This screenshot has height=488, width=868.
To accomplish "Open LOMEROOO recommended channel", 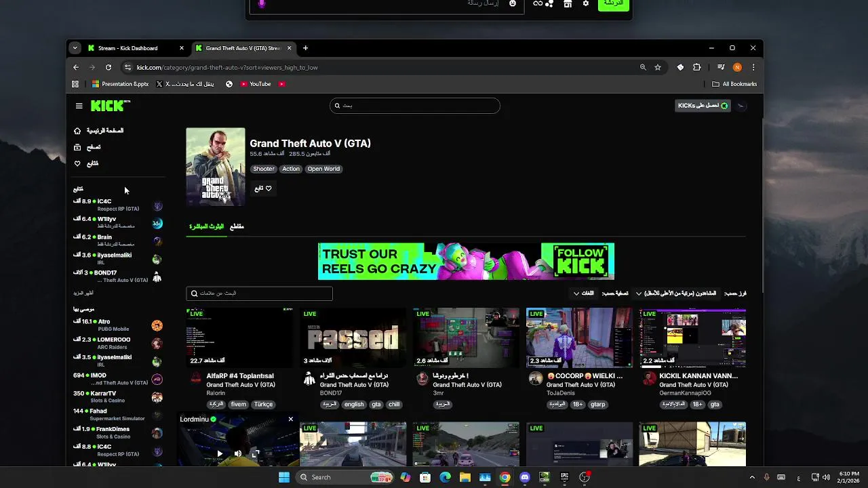I will [118, 343].
